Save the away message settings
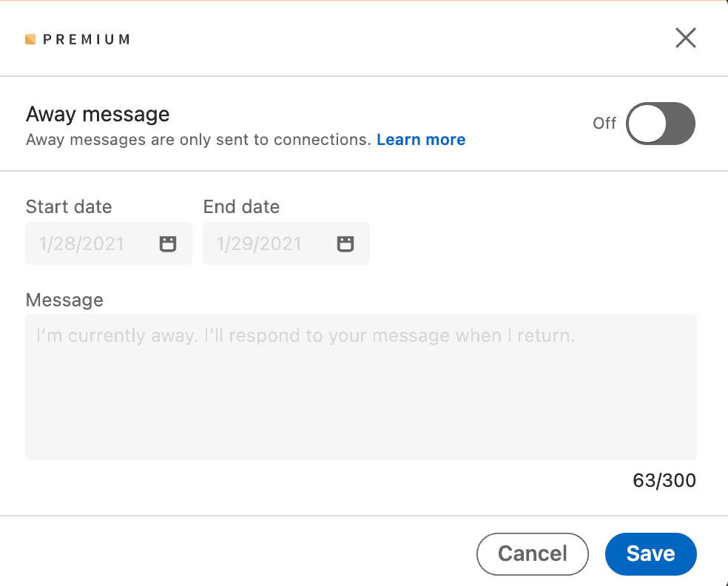Screen dimensions: 728x586 coord(650,553)
